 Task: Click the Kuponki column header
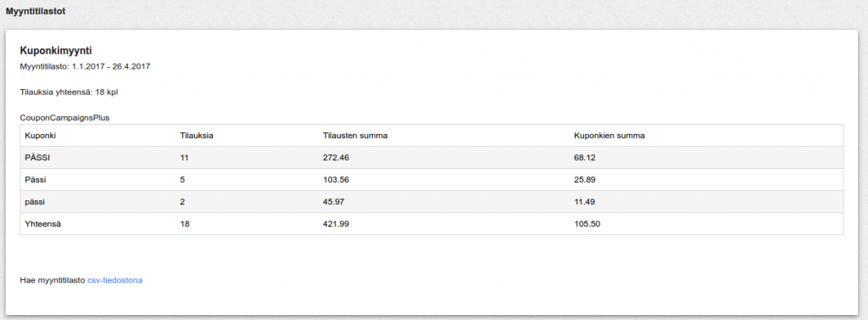tap(41, 135)
